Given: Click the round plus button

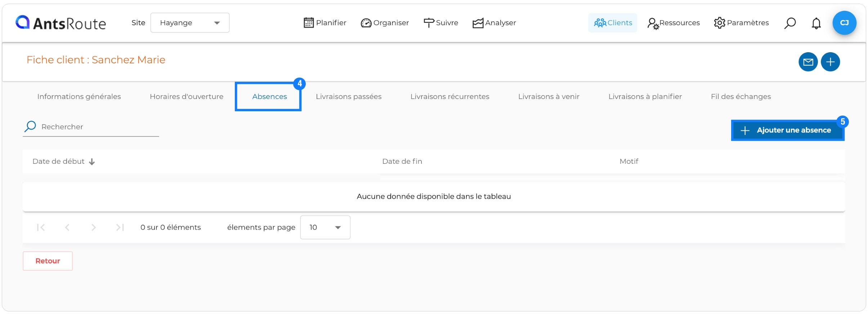Looking at the screenshot, I should point(830,62).
